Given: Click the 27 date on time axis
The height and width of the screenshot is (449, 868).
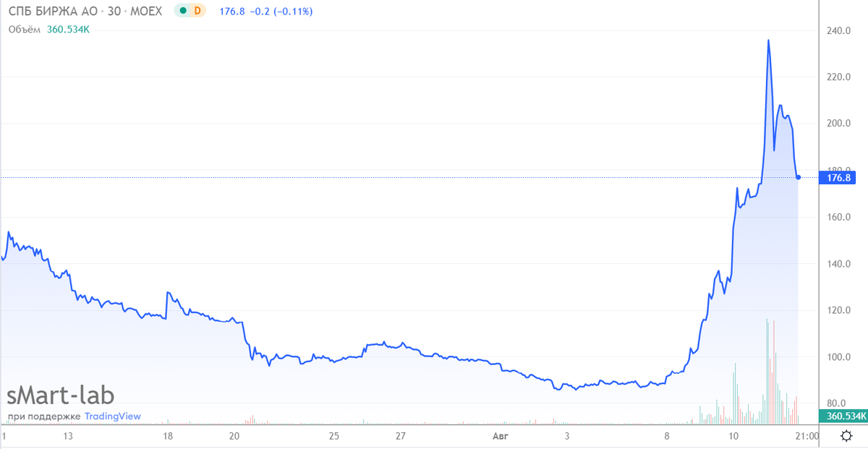Looking at the screenshot, I should coord(401,436).
